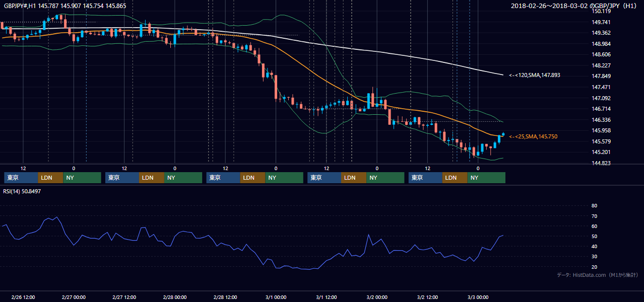644x302 pixels.
Task: Click the leftmost NY session block
Action: (x=82, y=178)
